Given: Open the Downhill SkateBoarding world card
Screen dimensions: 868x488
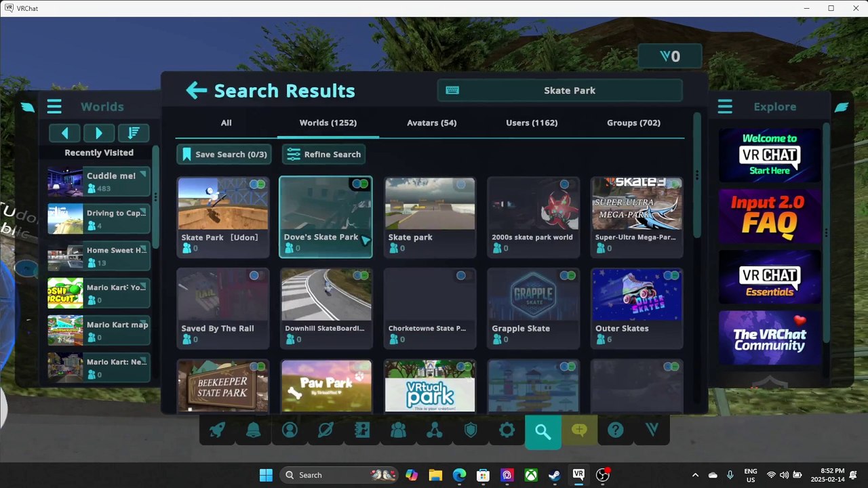Looking at the screenshot, I should 326,308.
